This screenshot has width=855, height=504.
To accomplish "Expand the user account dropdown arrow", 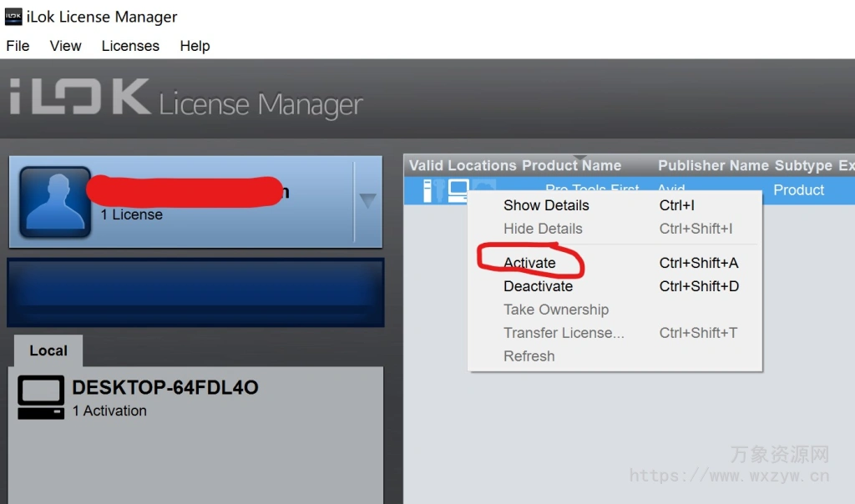I will coord(367,201).
